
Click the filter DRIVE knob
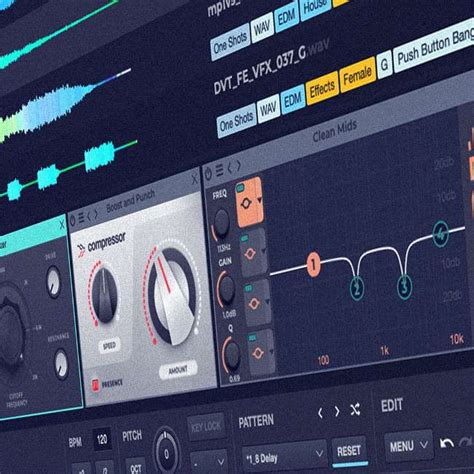[x=54, y=282]
